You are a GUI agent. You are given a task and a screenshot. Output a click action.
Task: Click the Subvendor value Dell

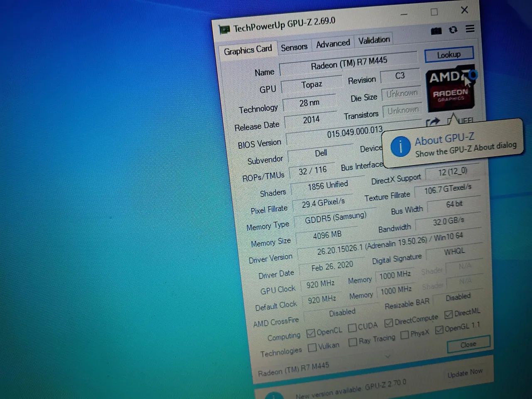[x=321, y=153]
